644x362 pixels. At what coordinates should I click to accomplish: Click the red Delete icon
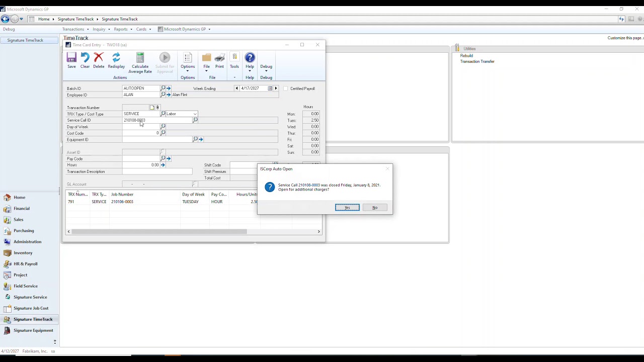click(99, 58)
